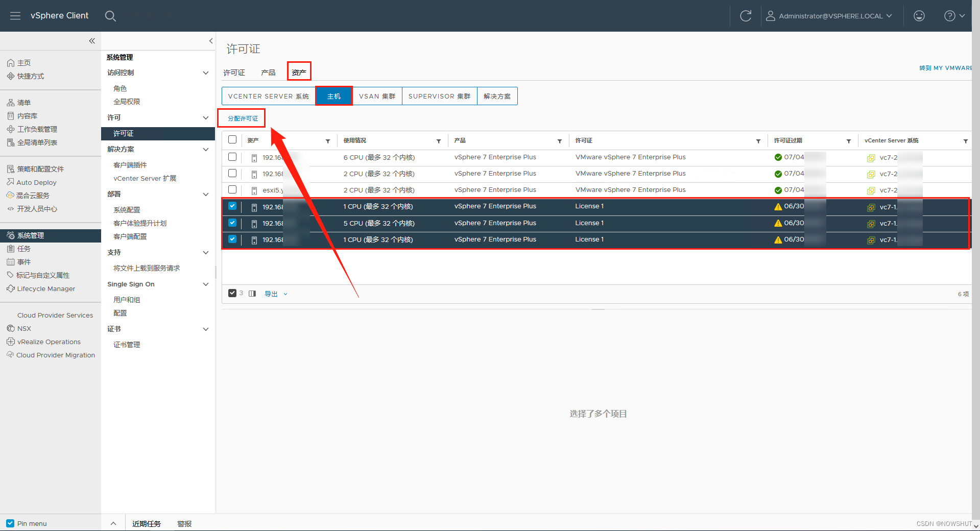Open 开发人员中心
The width and height of the screenshot is (980, 531).
[x=32, y=209]
